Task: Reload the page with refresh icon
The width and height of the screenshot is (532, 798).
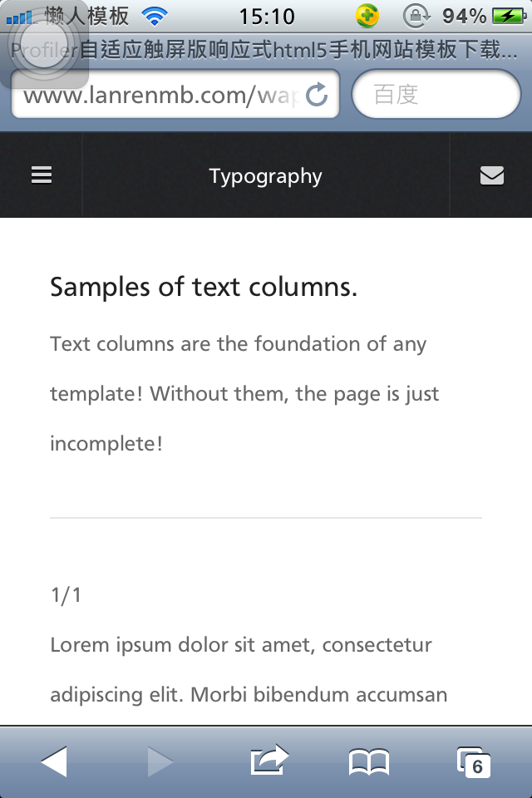Action: (x=317, y=95)
